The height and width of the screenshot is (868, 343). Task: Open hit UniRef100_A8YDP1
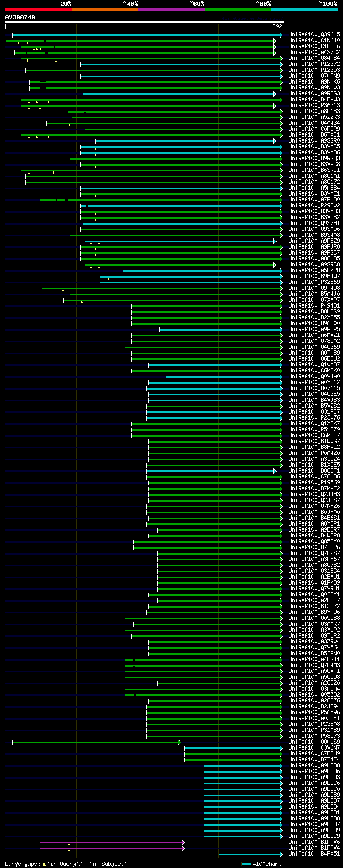[x=314, y=523]
